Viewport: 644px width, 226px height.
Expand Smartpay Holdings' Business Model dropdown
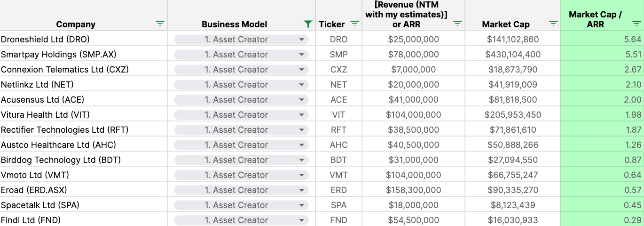pyautogui.click(x=301, y=55)
